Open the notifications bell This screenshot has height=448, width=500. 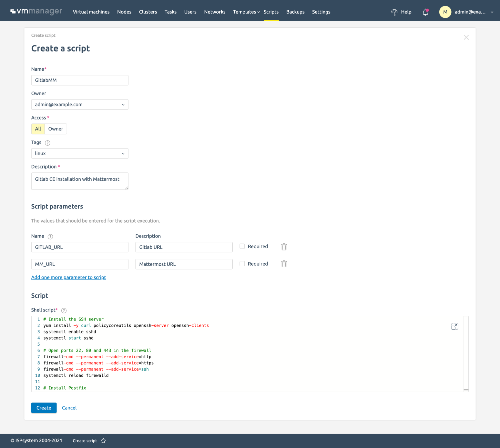coord(425,12)
